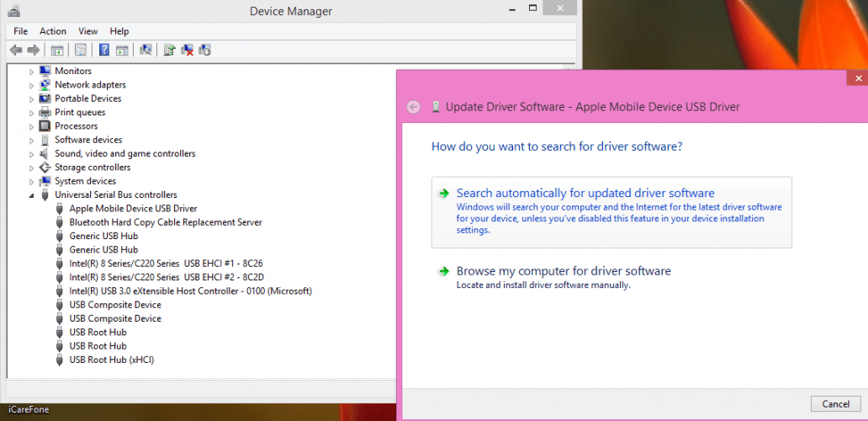This screenshot has width=868, height=421.
Task: Click Scan for hardware changes icon
Action: [146, 51]
